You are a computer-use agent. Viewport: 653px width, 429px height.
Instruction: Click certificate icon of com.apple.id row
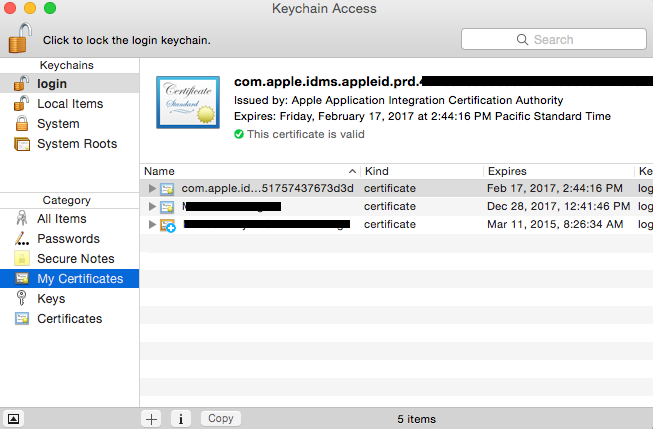pyautogui.click(x=167, y=189)
